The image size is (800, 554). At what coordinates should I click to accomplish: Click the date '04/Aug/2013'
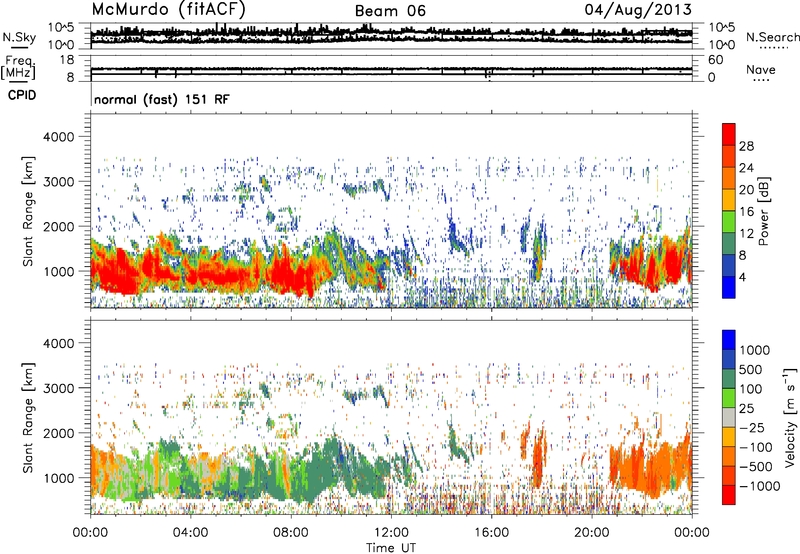(x=638, y=10)
